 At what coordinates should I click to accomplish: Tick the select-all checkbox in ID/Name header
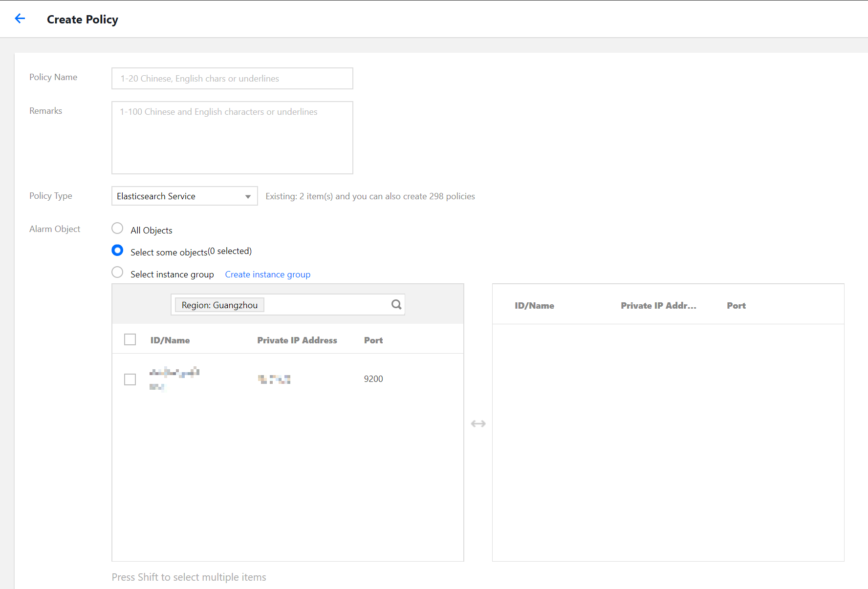pos(130,339)
